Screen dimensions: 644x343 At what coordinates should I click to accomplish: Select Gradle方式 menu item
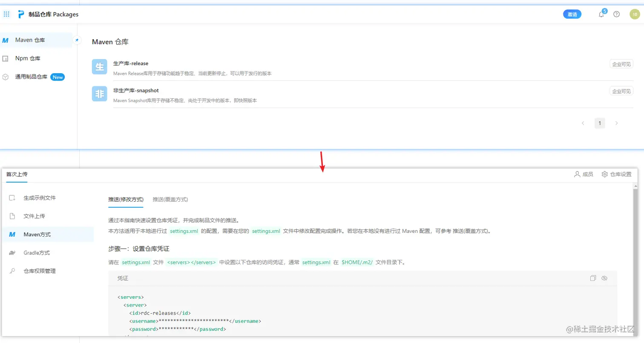point(48,253)
